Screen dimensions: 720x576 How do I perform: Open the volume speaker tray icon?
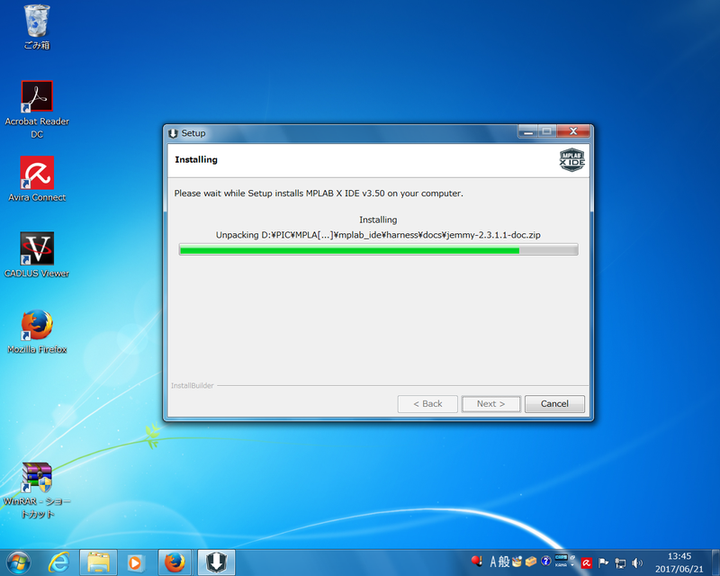(x=637, y=563)
